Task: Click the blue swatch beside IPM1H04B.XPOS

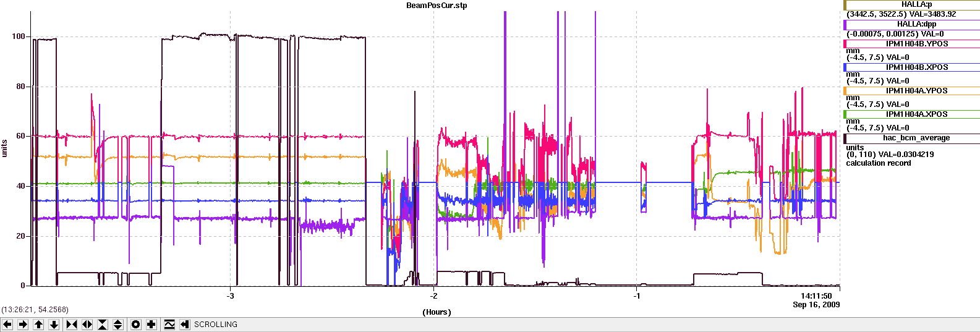Action: [846, 67]
